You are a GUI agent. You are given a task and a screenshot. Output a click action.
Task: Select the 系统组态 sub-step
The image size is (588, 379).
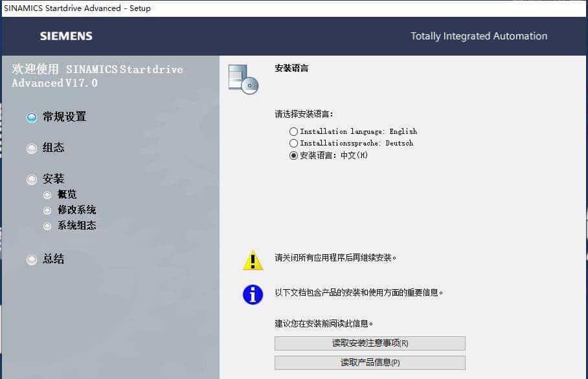(47, 226)
